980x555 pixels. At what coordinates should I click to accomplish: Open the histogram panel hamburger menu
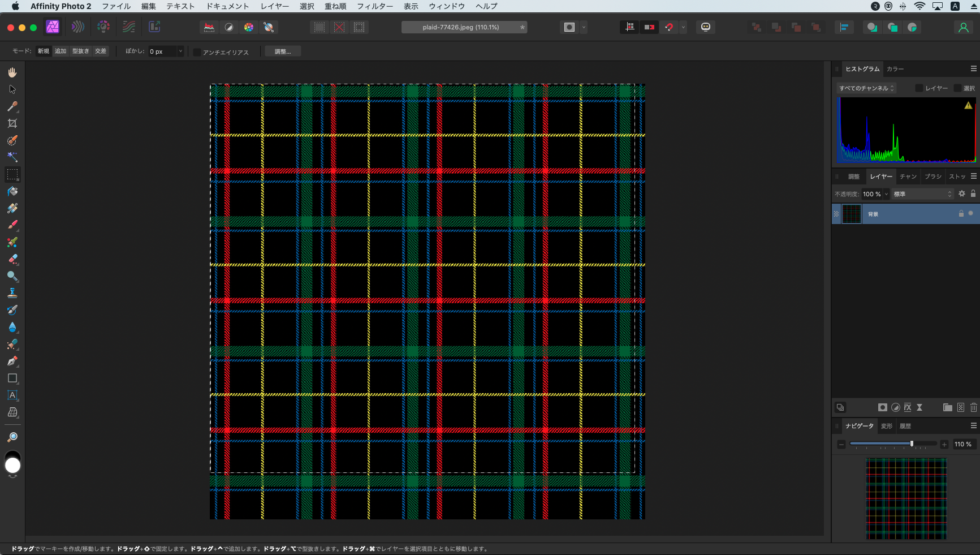974,68
